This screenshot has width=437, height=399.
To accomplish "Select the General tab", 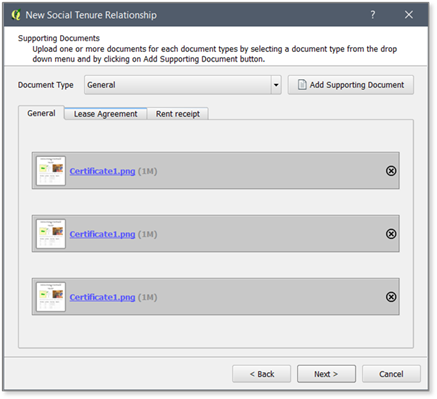I will coord(41,113).
